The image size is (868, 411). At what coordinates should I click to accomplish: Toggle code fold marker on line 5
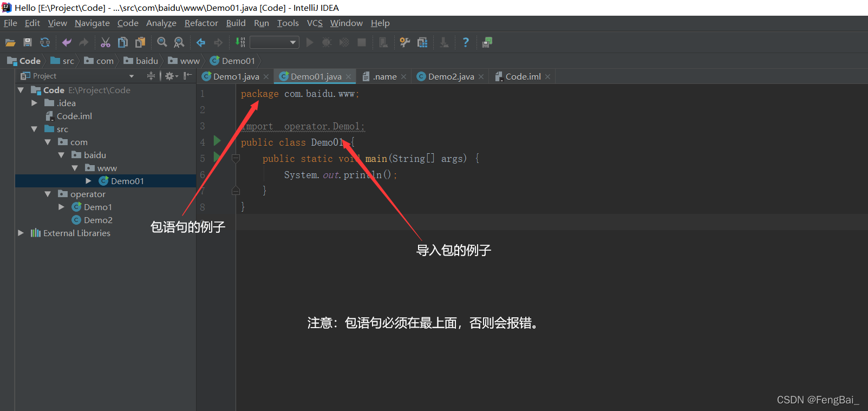[236, 159]
